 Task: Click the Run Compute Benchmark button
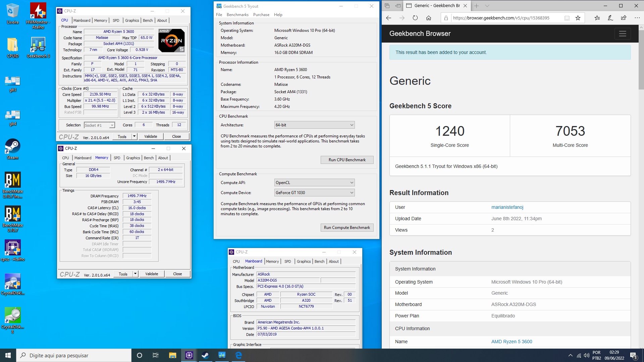347,228
